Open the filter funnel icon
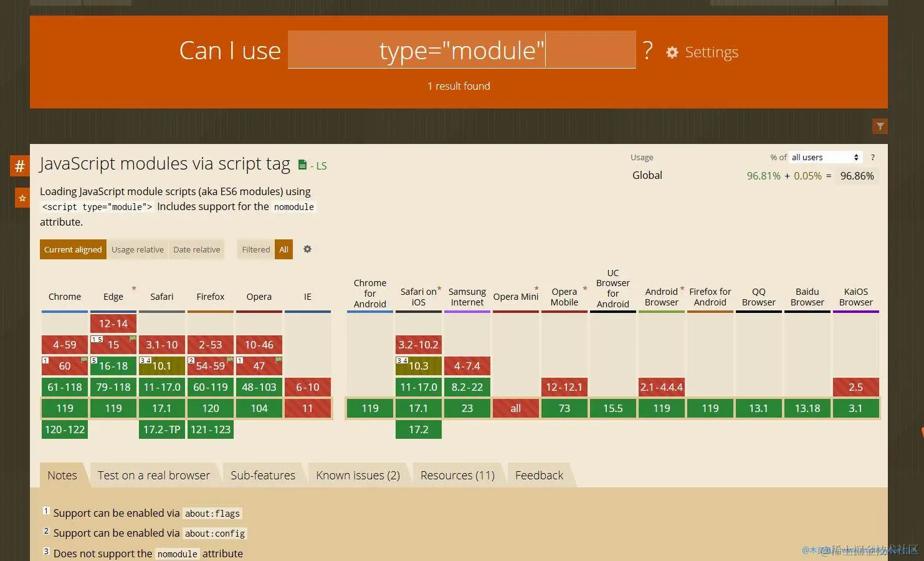The image size is (924, 561). (880, 127)
